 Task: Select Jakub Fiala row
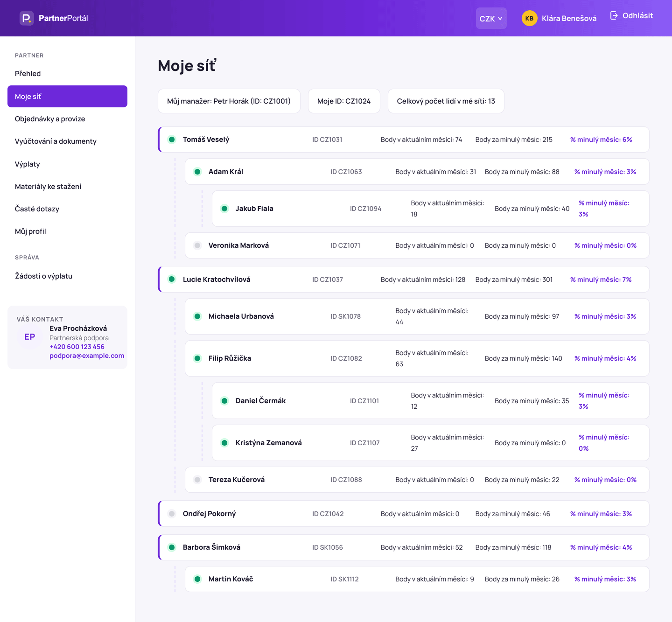click(x=430, y=209)
